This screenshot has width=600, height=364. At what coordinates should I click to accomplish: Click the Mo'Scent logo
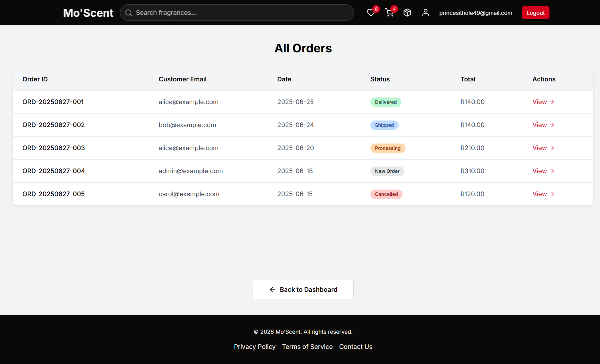point(88,13)
